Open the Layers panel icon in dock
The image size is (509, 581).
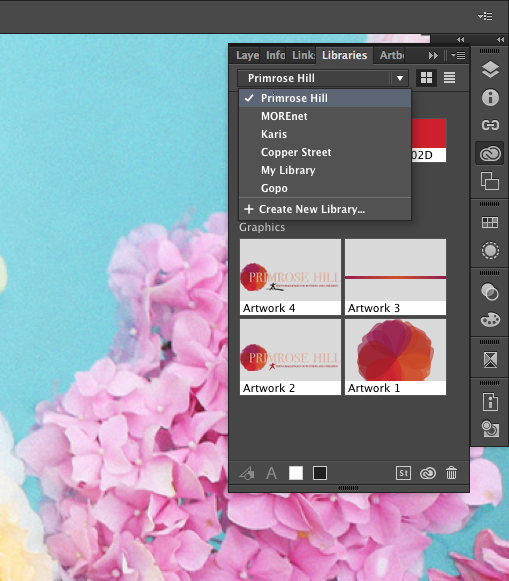point(490,69)
